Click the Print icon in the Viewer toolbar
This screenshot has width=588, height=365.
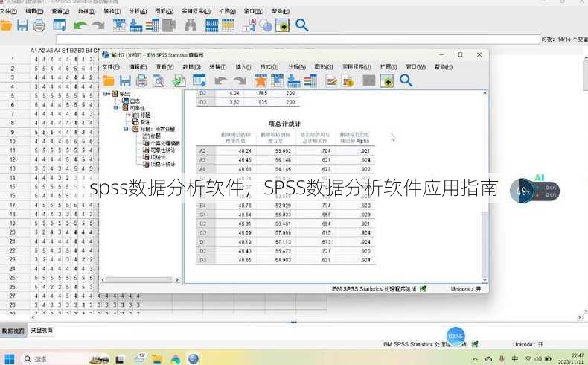pyautogui.click(x=141, y=80)
